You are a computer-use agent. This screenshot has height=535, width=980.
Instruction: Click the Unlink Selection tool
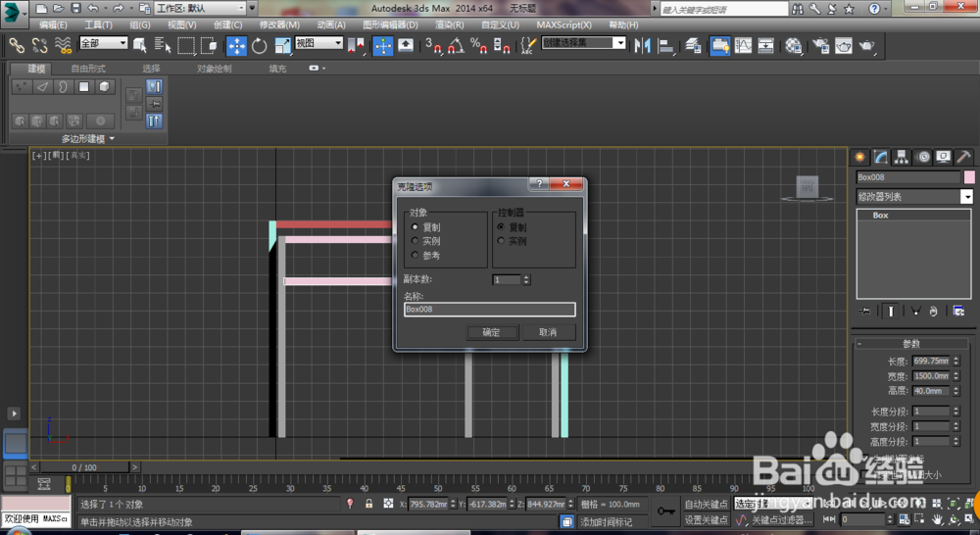coord(39,45)
